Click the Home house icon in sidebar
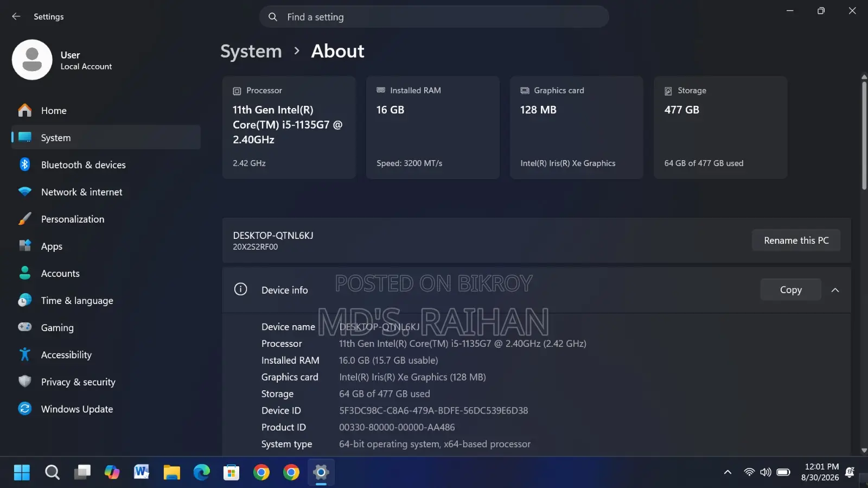The image size is (868, 488). [x=25, y=110]
